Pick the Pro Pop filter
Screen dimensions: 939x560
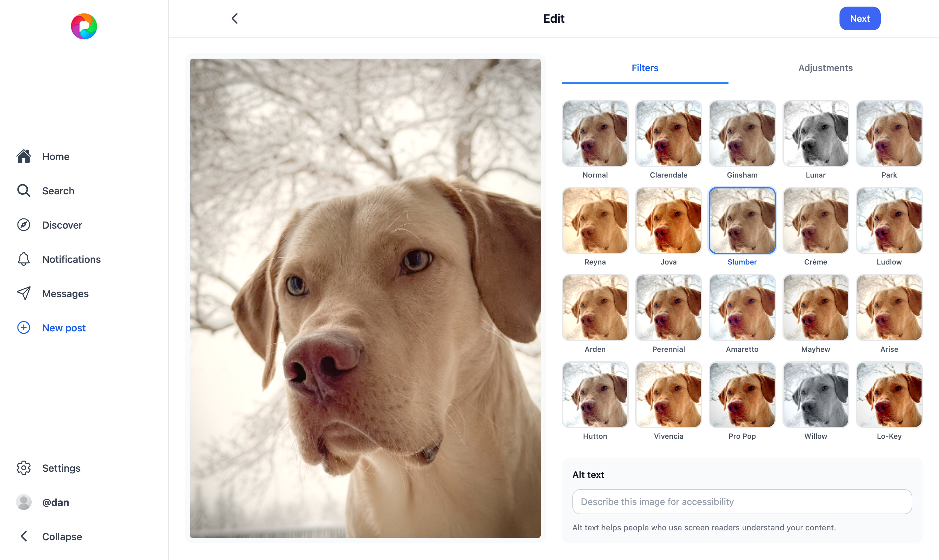(742, 395)
